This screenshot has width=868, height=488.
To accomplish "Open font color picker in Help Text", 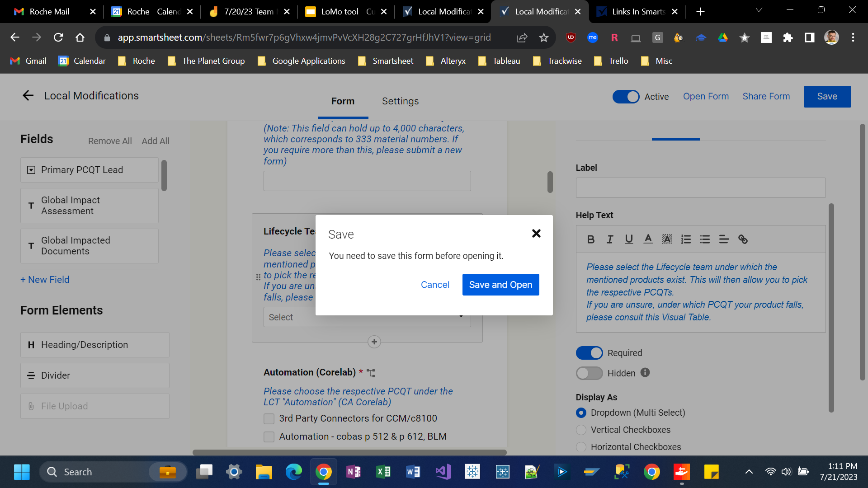I will tap(648, 239).
